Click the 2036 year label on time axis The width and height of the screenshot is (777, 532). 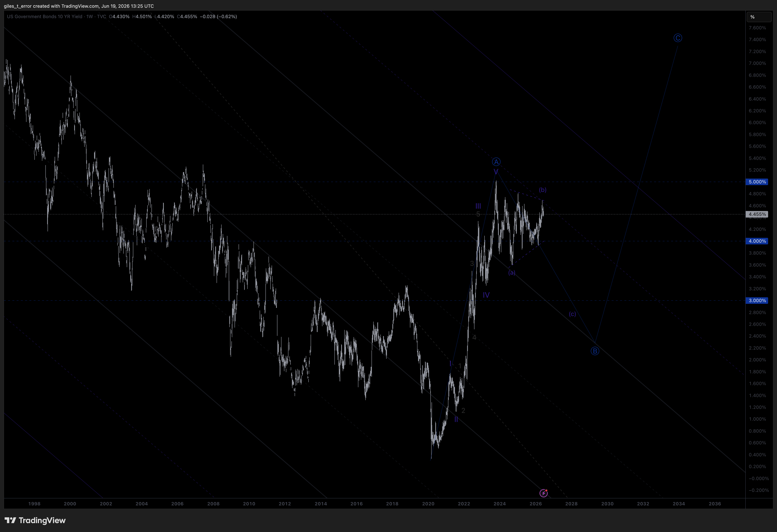click(x=715, y=504)
